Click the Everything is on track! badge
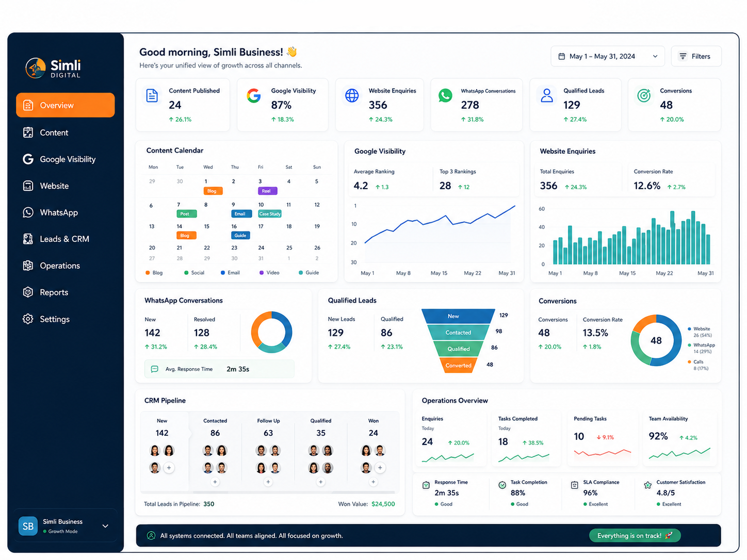The height and width of the screenshot is (560, 747). pyautogui.click(x=635, y=536)
